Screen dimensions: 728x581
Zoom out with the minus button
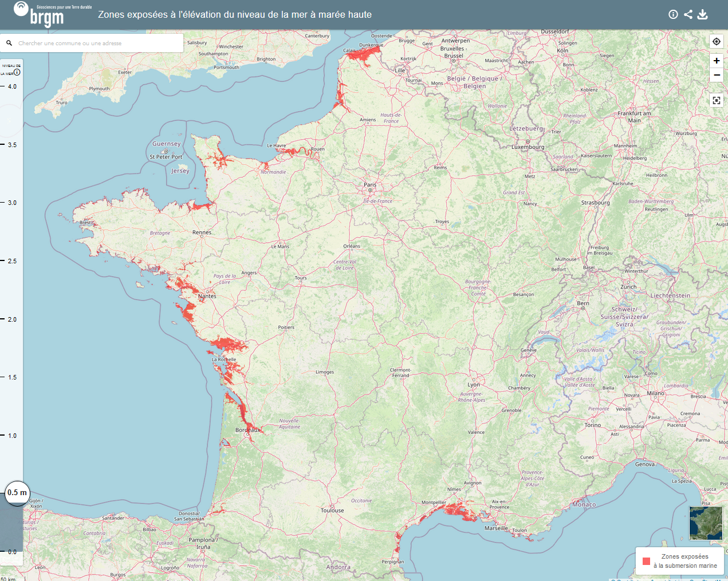pos(717,75)
